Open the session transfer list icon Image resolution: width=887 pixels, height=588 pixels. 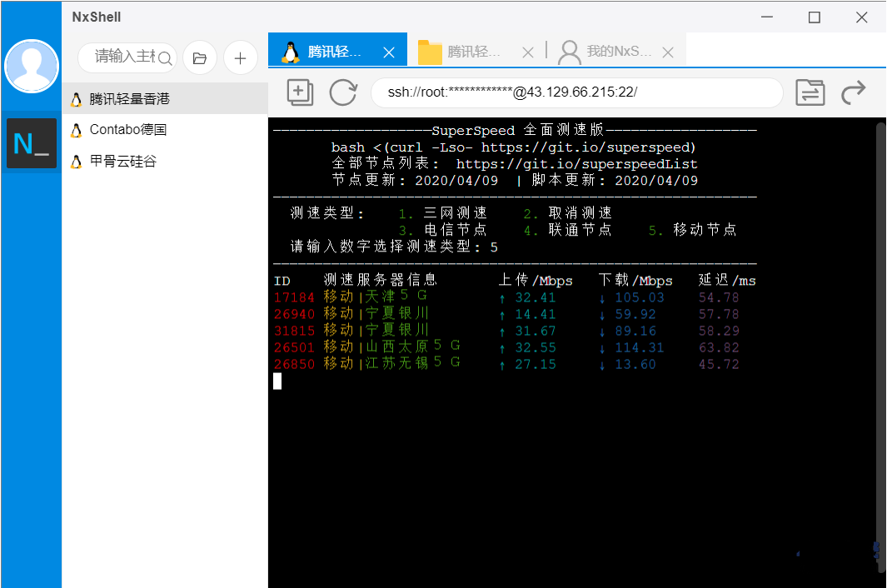810,92
